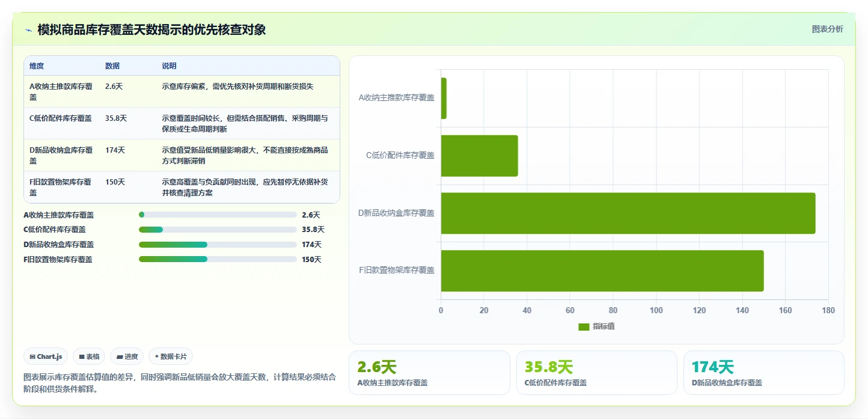The width and height of the screenshot is (868, 419).
Task: Click the header icon beside the dashboard title
Action: [x=28, y=30]
